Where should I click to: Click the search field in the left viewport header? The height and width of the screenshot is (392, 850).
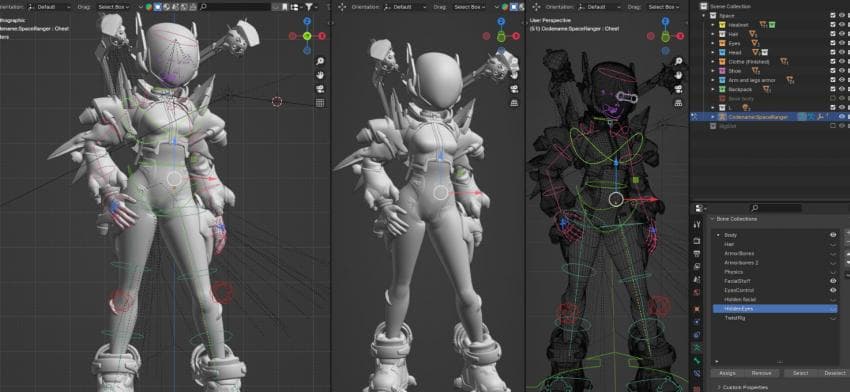click(235, 7)
